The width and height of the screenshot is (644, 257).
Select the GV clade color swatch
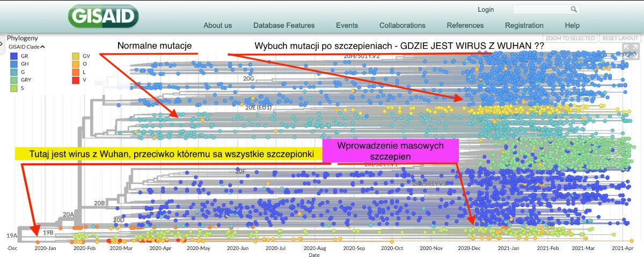[76, 56]
